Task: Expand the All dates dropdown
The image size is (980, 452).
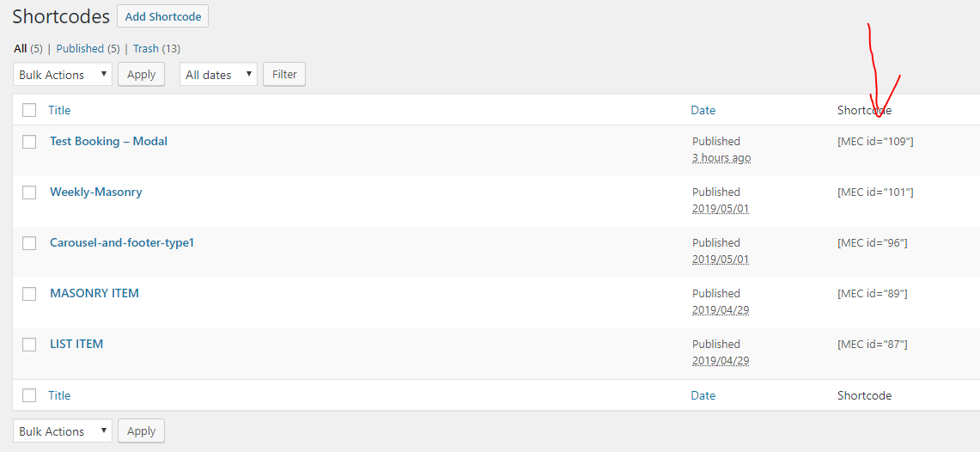Action: pyautogui.click(x=218, y=75)
